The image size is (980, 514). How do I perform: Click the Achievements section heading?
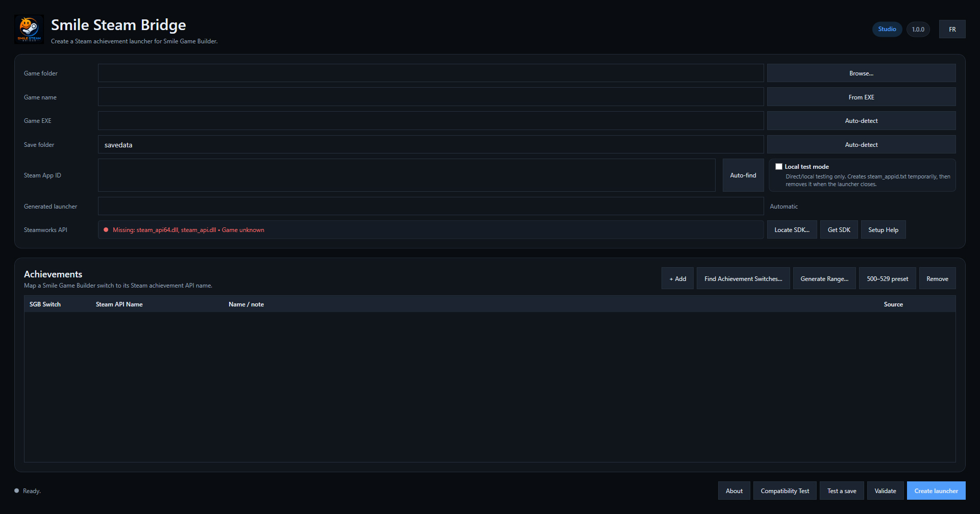click(x=53, y=274)
